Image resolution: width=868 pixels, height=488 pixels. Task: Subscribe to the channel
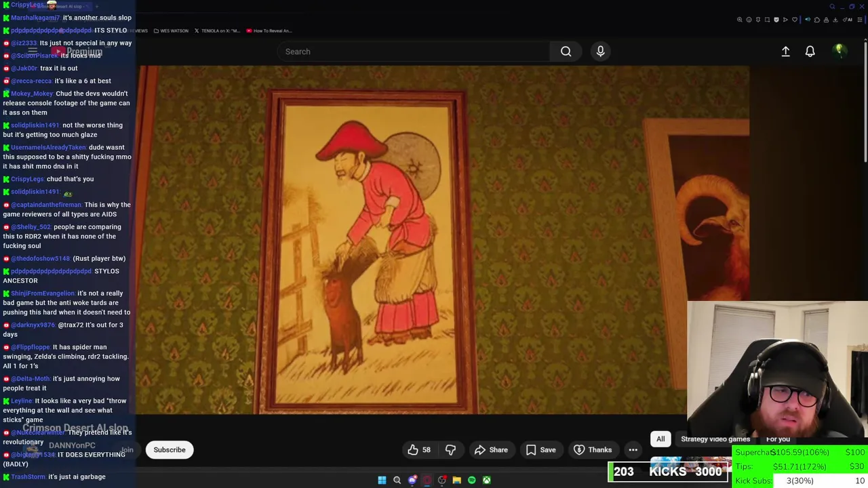click(170, 449)
